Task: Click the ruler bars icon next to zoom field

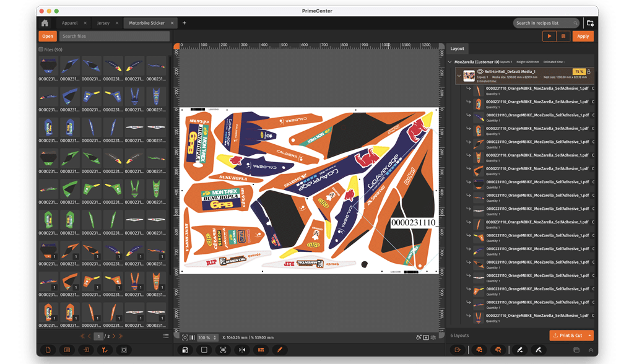Action: 193,337
